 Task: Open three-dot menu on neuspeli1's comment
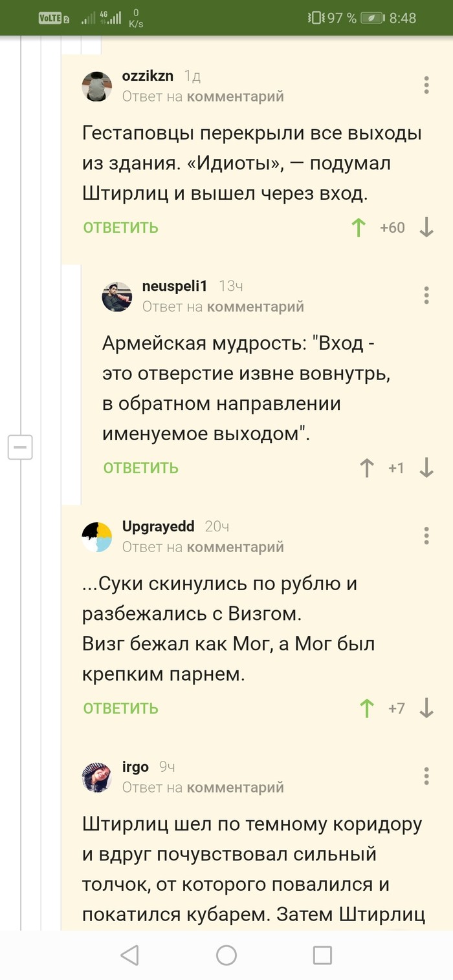tap(426, 295)
